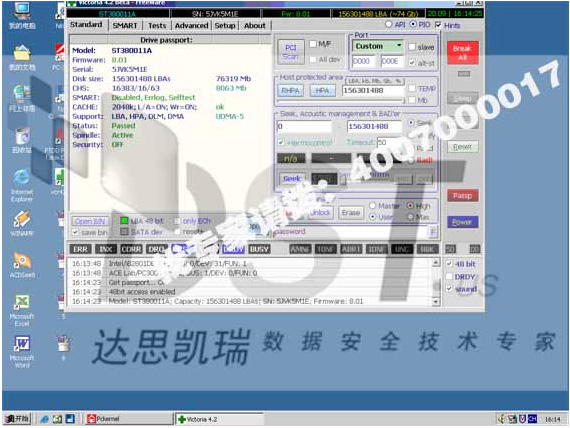Screen dimensions: 570x428
Task: Toggle the sound checkbox
Action: (x=449, y=289)
